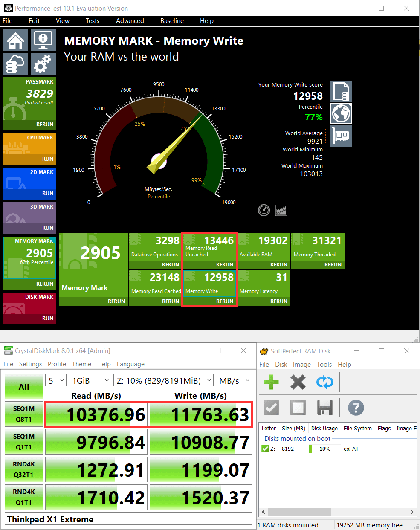Rerun the Memory Threaded test

tap(333, 265)
